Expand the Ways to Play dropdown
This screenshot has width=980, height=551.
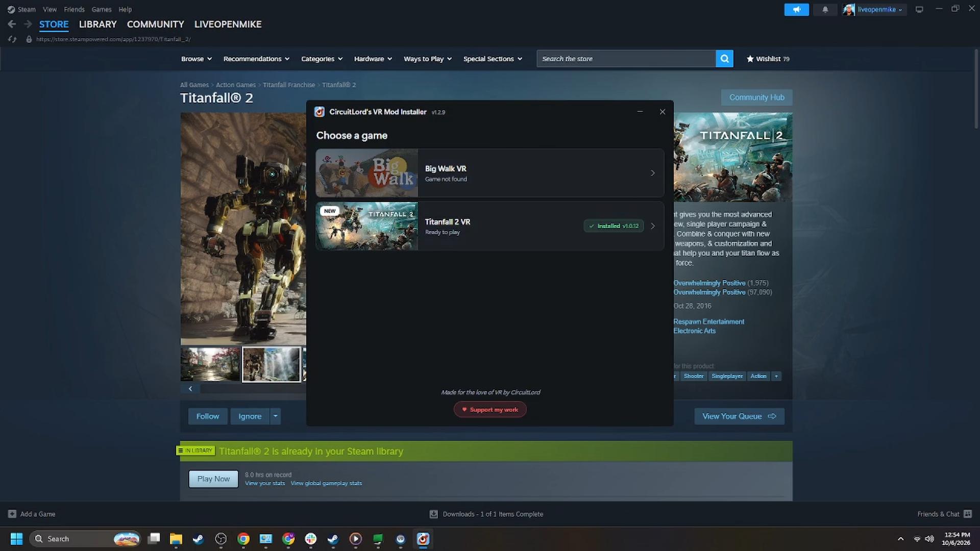[428, 59]
